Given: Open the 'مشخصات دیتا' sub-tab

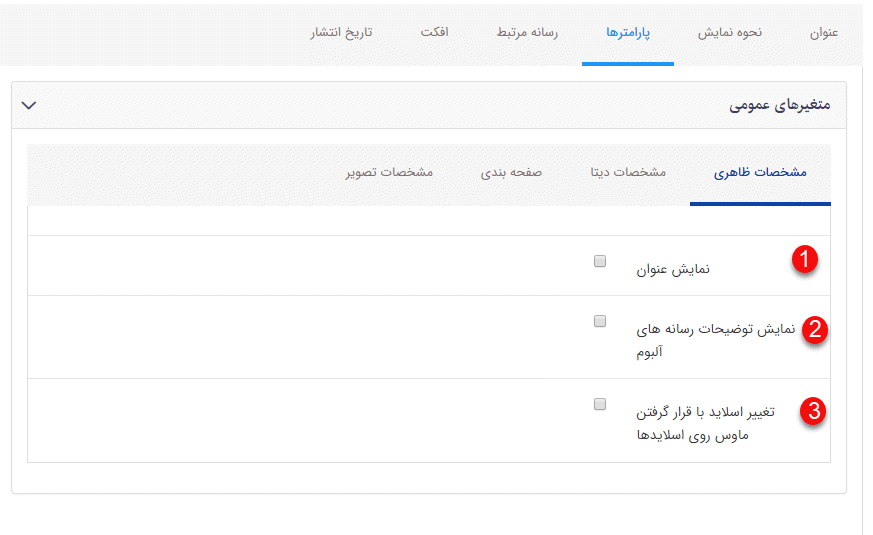Looking at the screenshot, I should point(628,172).
